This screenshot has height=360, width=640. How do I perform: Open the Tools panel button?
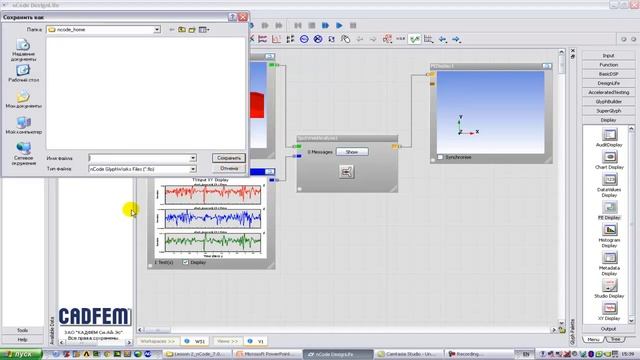tap(22, 330)
